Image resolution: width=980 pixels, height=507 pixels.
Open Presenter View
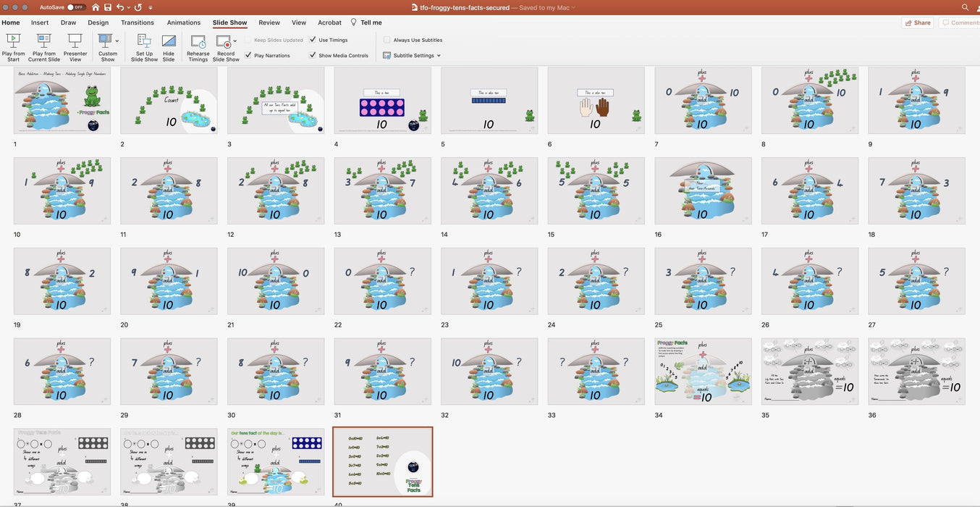(75, 41)
